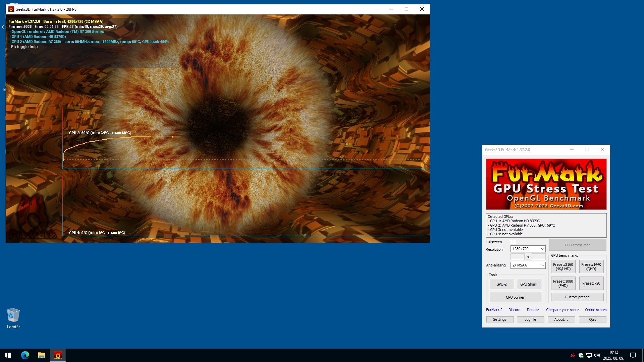Click the volume speaker tray icon
The height and width of the screenshot is (362, 644).
pyautogui.click(x=597, y=355)
